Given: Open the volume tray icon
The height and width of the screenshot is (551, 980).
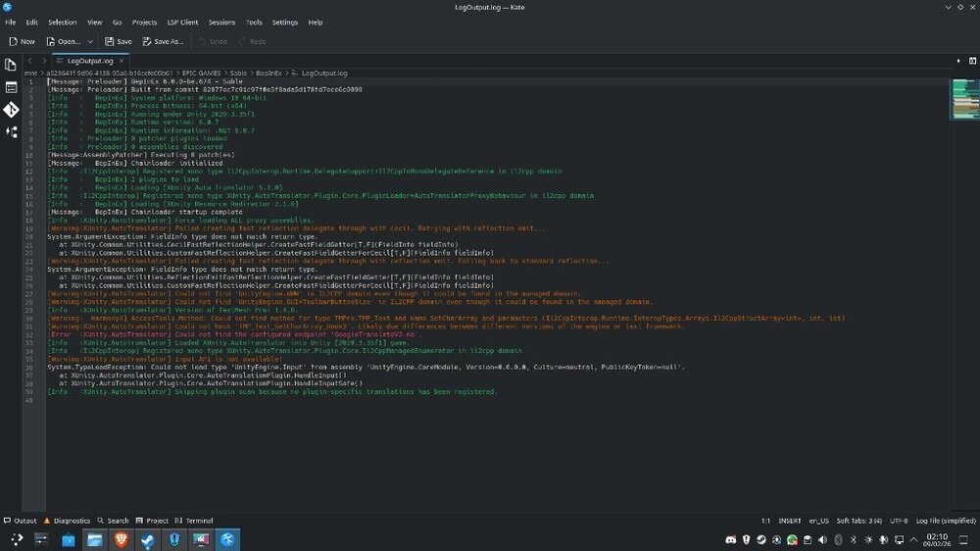Looking at the screenshot, I should click(x=822, y=540).
